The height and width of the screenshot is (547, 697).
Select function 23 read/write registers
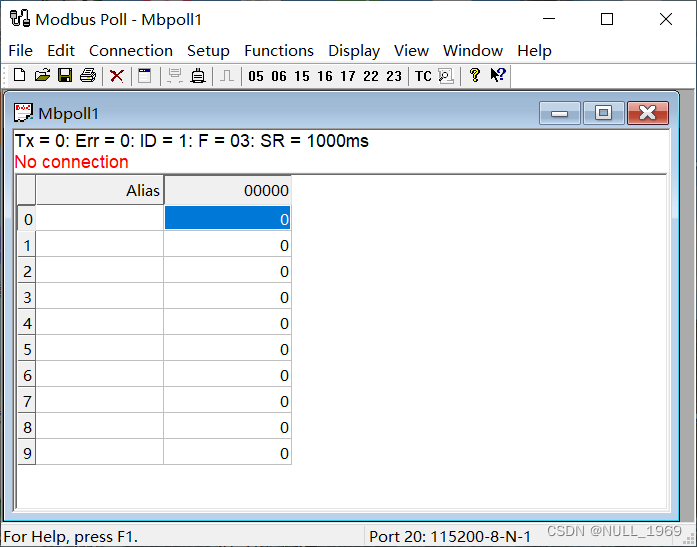(394, 76)
